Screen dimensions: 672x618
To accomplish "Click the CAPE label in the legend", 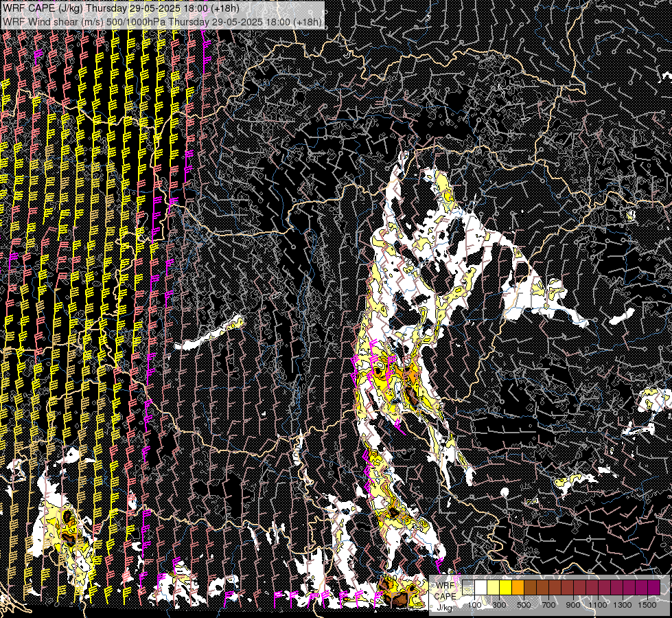I will 445,597.
